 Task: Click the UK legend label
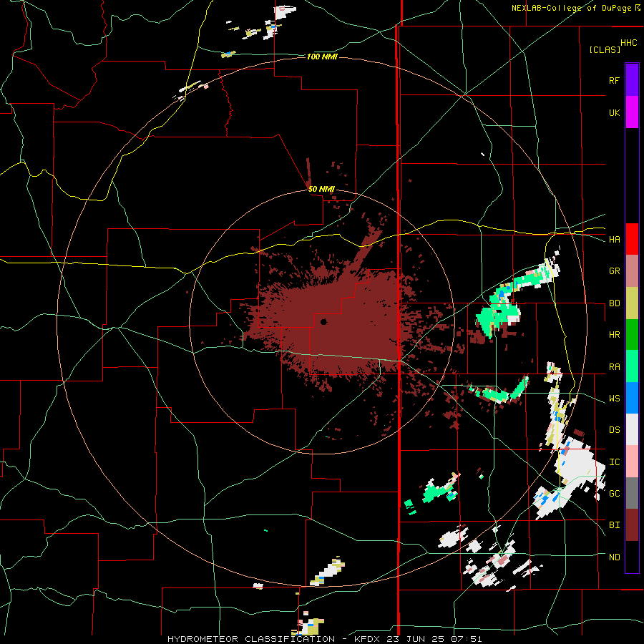click(x=614, y=112)
